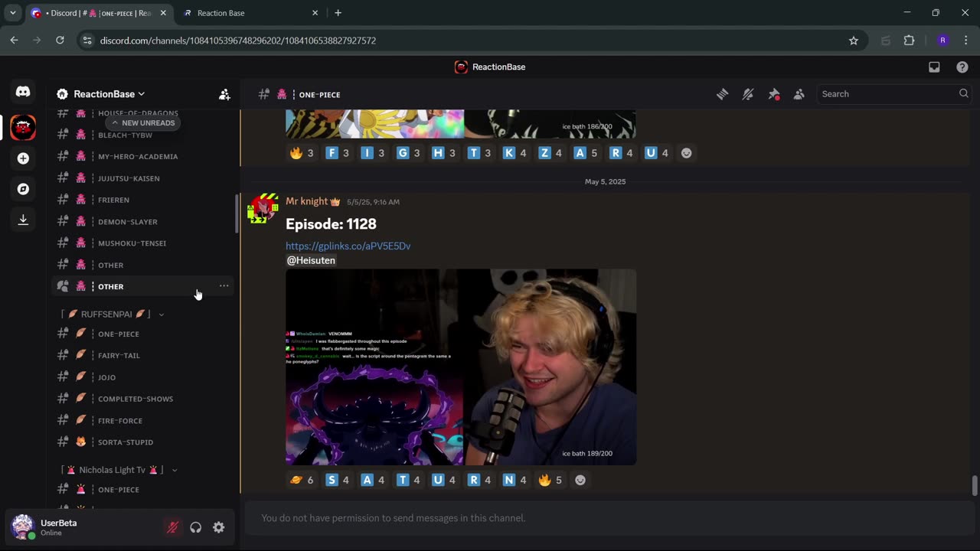Open tab search dropdown arrow
This screenshot has height=551, width=980.
point(12,13)
